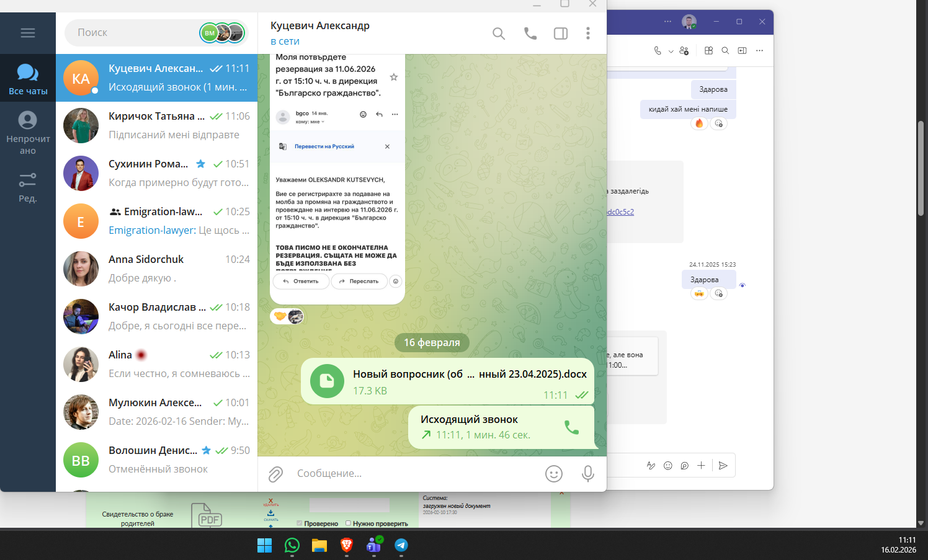Viewport: 928px width, 560px height.
Task: Open the Teams profile avatar
Action: [x=689, y=22]
